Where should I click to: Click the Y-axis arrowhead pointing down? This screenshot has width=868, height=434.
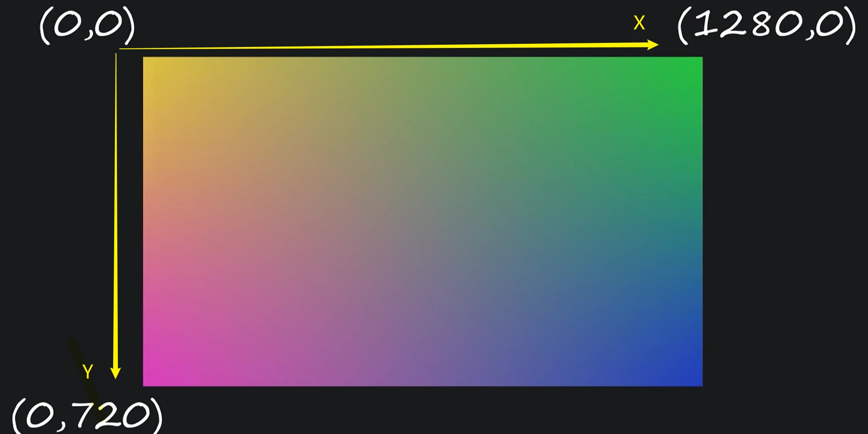coord(116,372)
